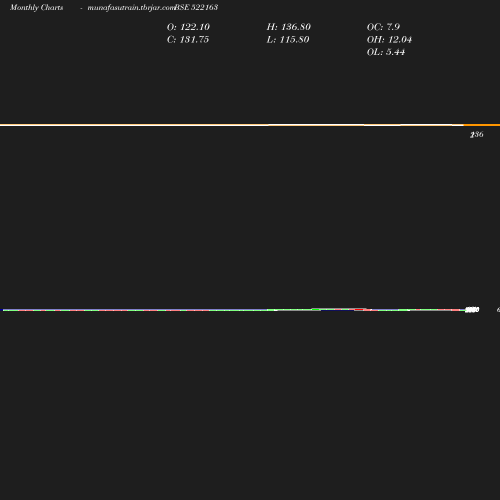500x500 pixels.
Task: Select the close value 'C: 131.75'
Action: coord(188,40)
